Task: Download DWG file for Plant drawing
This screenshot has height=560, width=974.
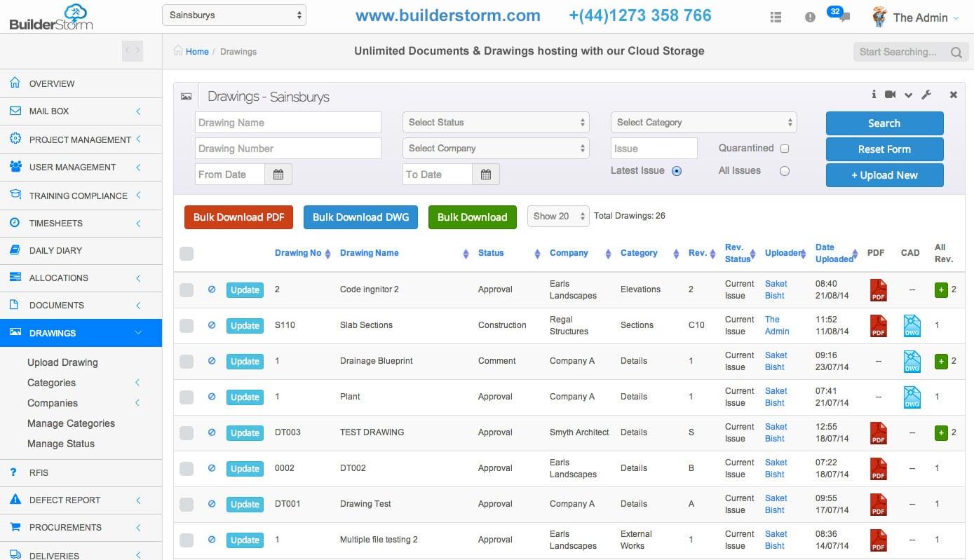Action: [x=912, y=397]
